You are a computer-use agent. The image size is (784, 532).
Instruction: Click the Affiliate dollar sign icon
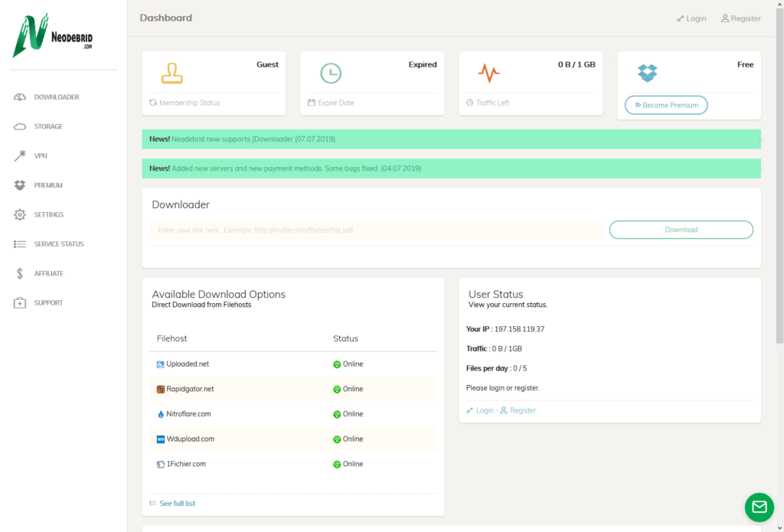click(x=20, y=273)
